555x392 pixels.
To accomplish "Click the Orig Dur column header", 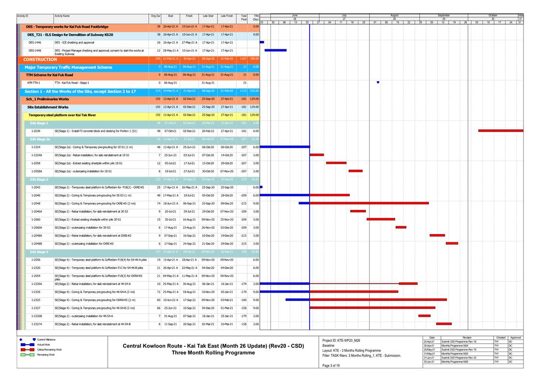I will (156, 16).
